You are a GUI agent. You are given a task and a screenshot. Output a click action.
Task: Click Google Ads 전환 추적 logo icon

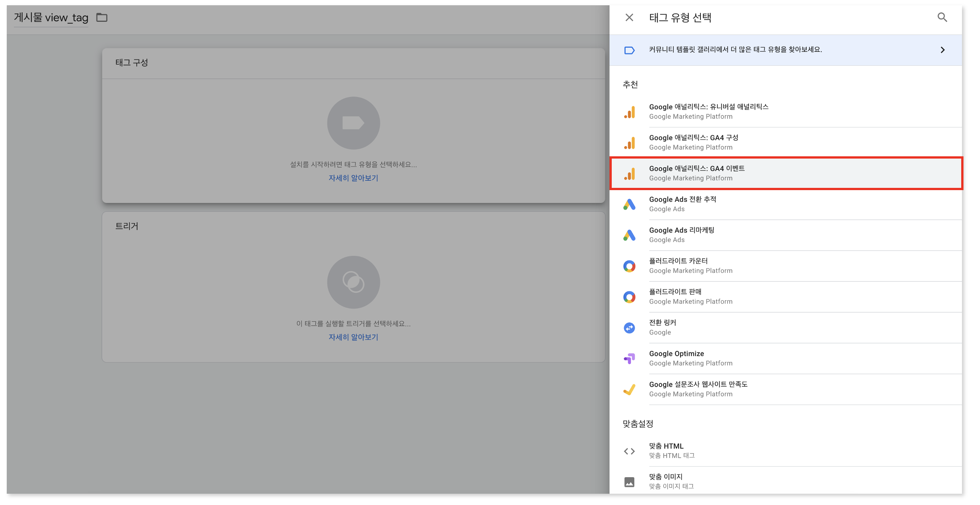coord(629,204)
